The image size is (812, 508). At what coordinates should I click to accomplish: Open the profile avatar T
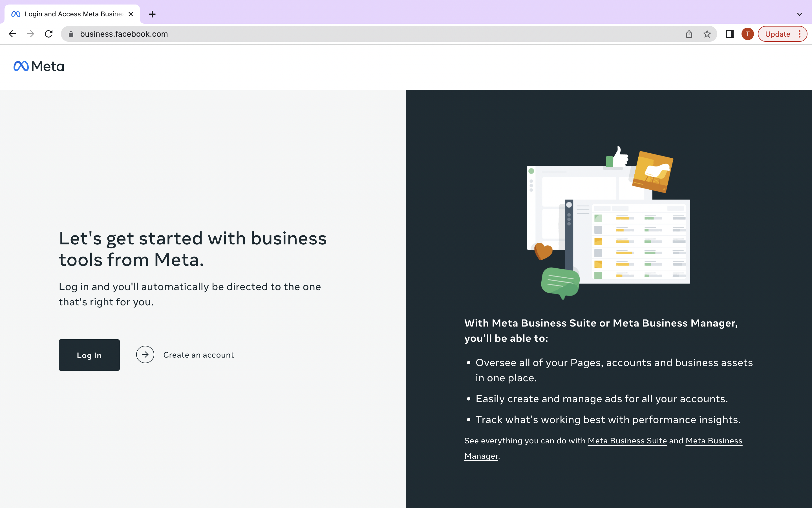pyautogui.click(x=748, y=34)
